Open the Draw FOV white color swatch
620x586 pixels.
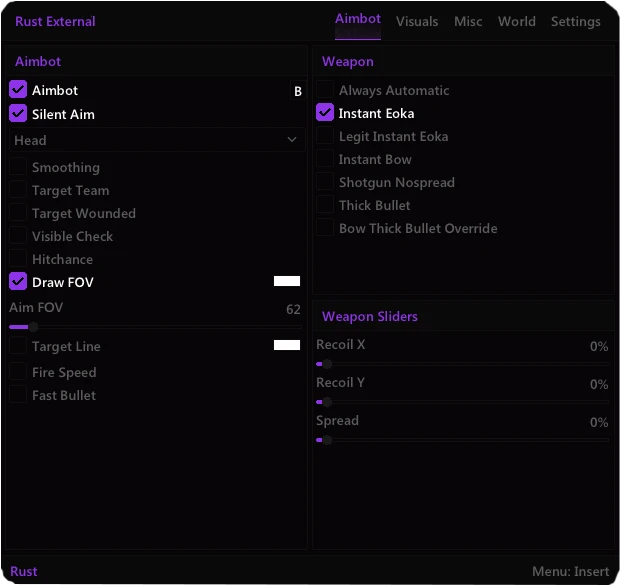pos(287,281)
